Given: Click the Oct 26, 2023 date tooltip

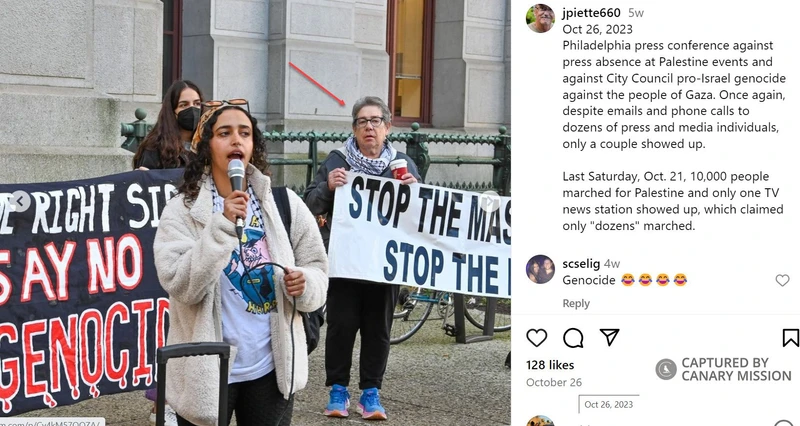Looking at the screenshot, I should click(x=608, y=404).
